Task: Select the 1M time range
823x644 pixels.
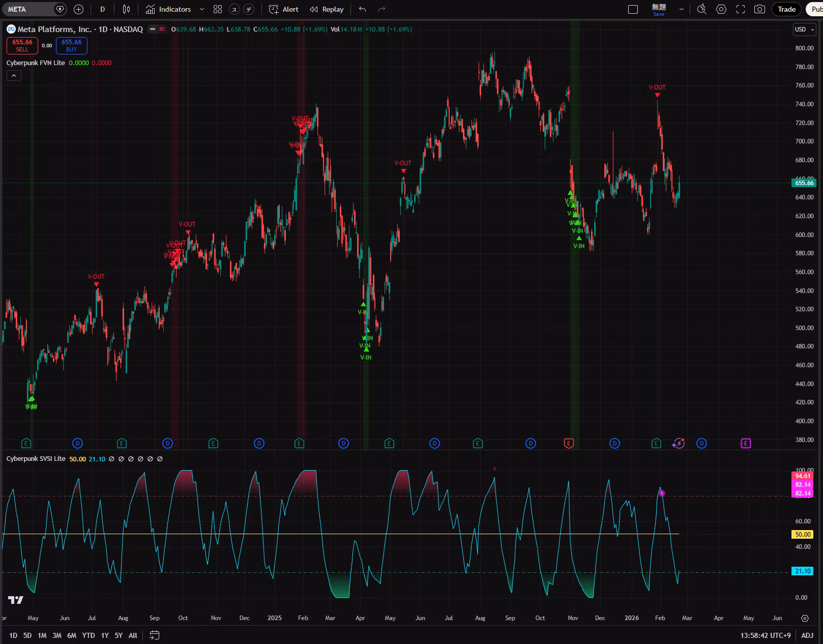Action: (x=42, y=635)
